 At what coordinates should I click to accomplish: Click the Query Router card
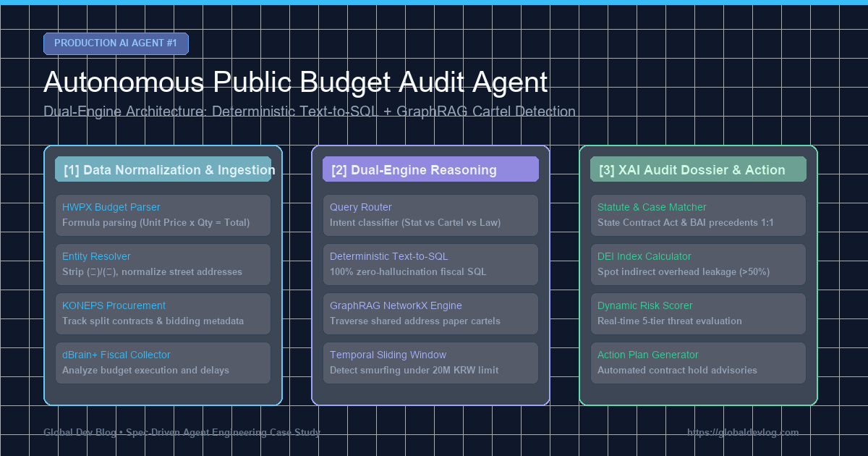point(430,215)
